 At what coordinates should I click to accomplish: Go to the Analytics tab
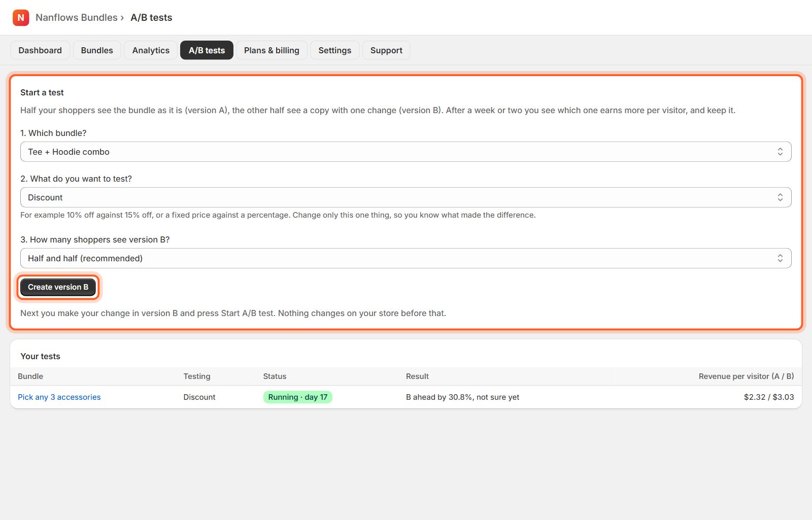pyautogui.click(x=151, y=50)
